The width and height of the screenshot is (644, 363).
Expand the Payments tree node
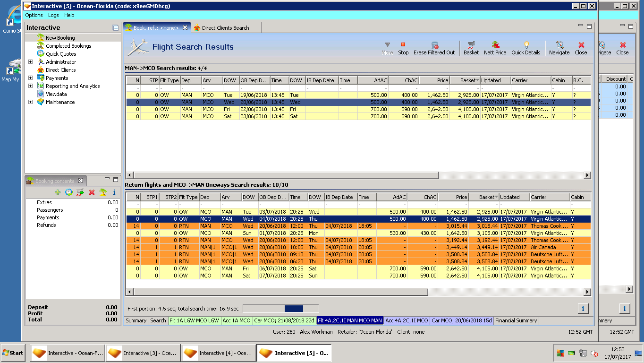pyautogui.click(x=31, y=78)
